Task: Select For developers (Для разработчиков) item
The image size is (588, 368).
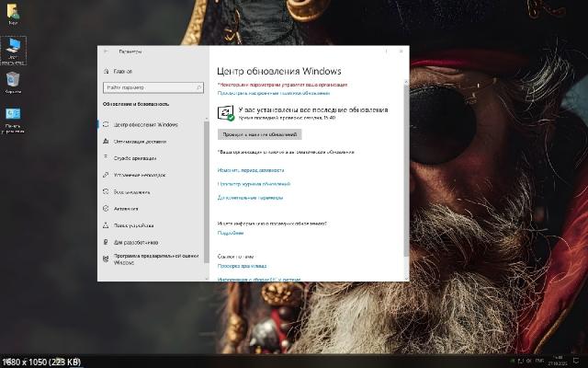Action: click(136, 242)
